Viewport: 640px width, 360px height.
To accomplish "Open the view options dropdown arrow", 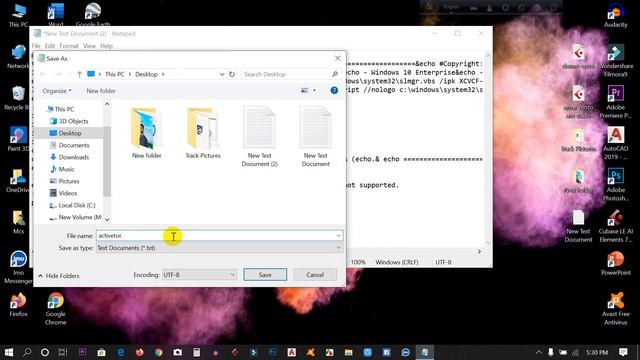I will click(x=314, y=90).
